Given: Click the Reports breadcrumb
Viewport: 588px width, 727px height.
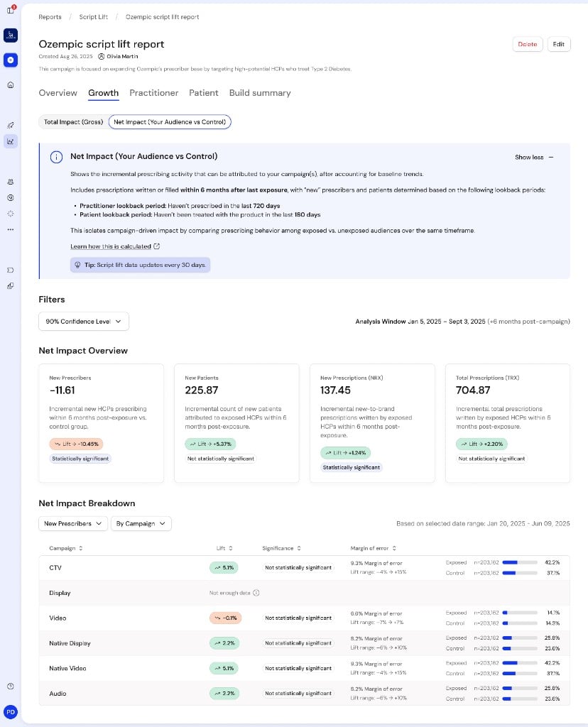Looking at the screenshot, I should (x=50, y=17).
